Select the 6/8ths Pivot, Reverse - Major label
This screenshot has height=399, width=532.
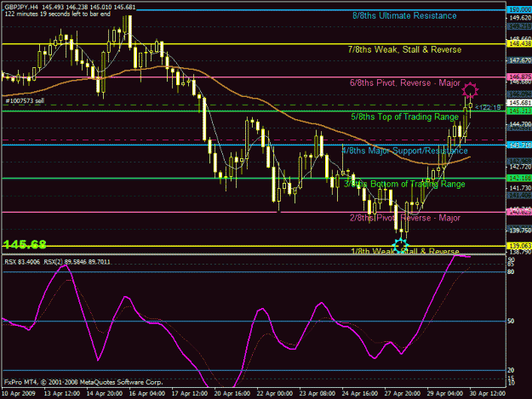point(405,83)
